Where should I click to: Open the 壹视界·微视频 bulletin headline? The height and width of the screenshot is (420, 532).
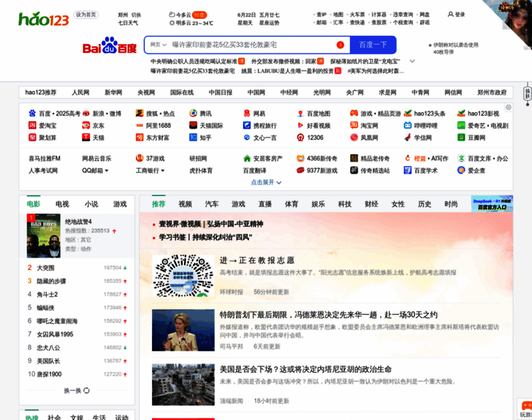[x=211, y=224]
